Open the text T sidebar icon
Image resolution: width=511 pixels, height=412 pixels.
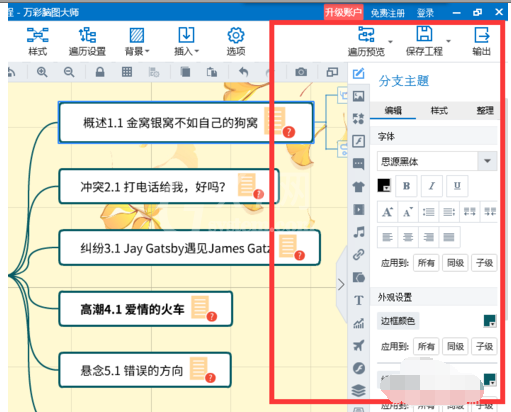pyautogui.click(x=359, y=300)
